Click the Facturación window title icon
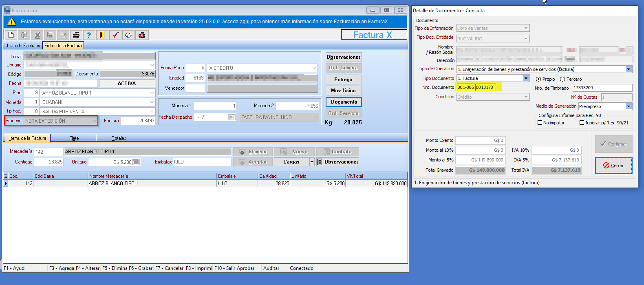The height and width of the screenshot is (285, 644). click(7, 11)
